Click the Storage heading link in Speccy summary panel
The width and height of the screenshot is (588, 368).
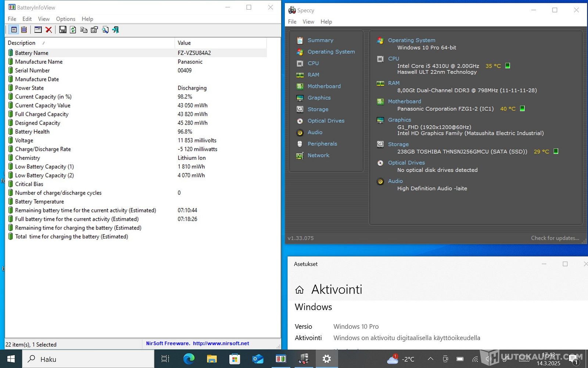click(x=398, y=144)
